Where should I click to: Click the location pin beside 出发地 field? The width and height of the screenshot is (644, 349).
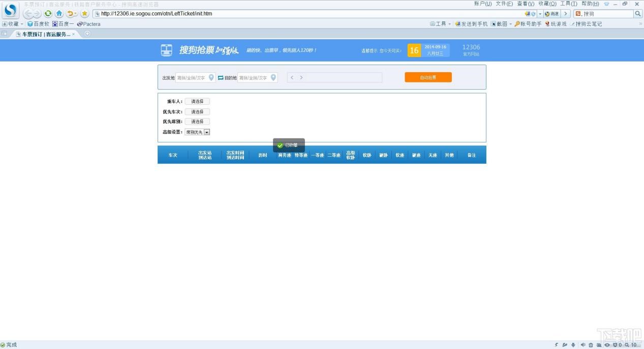[210, 77]
